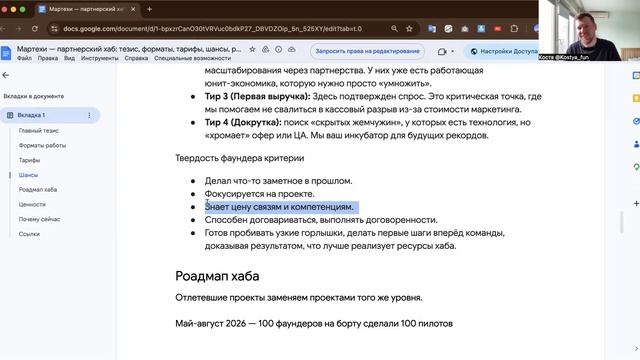Screen dimensions: 640x360
Task: Open 'Вкладка 1' three-dot options menu
Action: click(89, 115)
